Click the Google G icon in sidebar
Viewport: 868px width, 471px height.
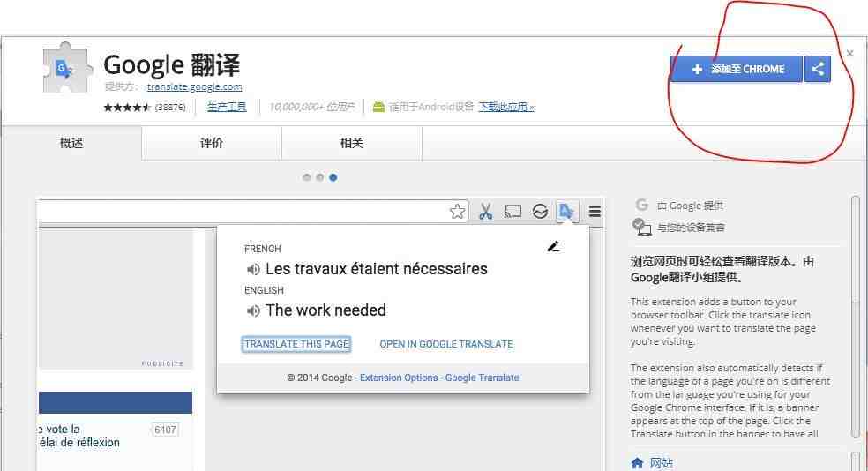641,205
